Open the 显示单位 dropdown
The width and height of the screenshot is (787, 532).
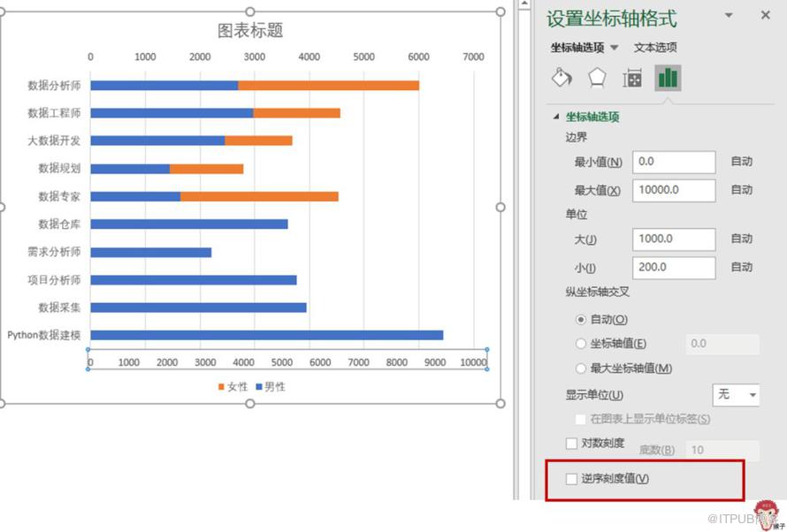click(736, 395)
